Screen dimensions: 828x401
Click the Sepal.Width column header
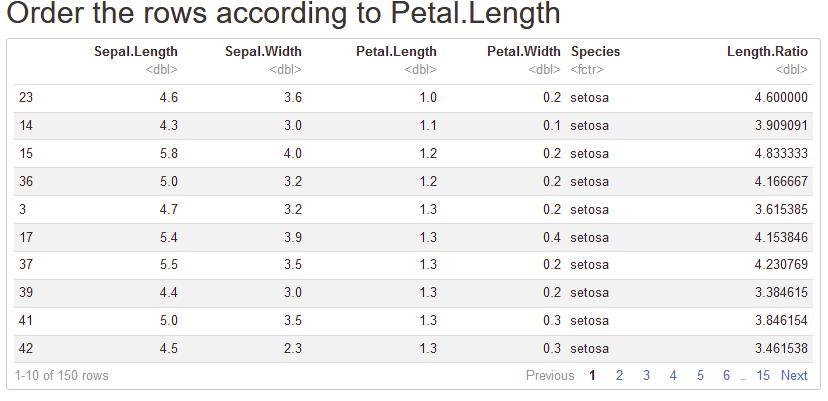click(x=263, y=52)
